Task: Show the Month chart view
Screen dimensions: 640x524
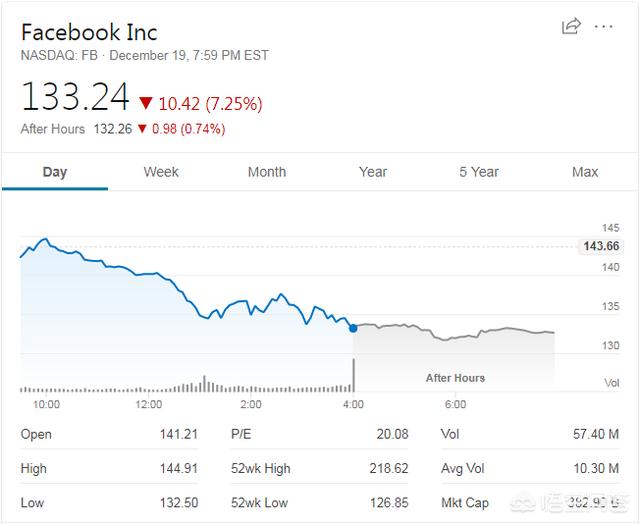Action: click(x=267, y=172)
